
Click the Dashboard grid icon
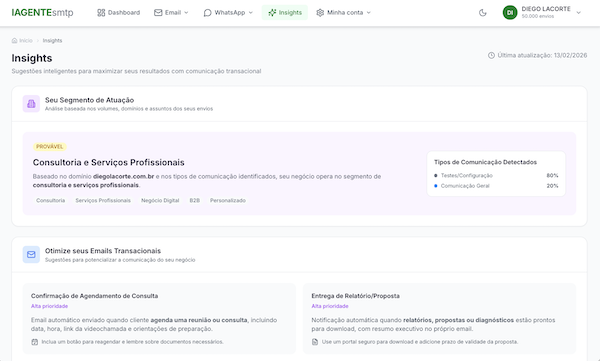click(x=101, y=13)
